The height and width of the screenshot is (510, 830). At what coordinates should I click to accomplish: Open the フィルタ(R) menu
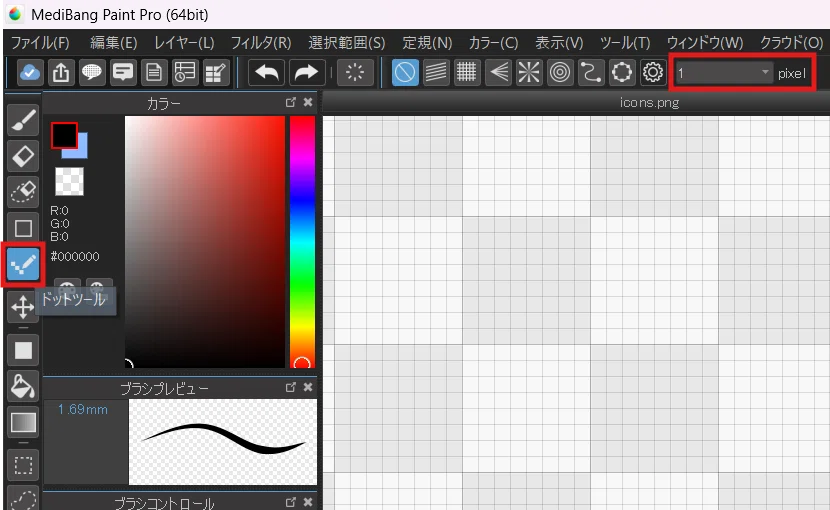261,42
